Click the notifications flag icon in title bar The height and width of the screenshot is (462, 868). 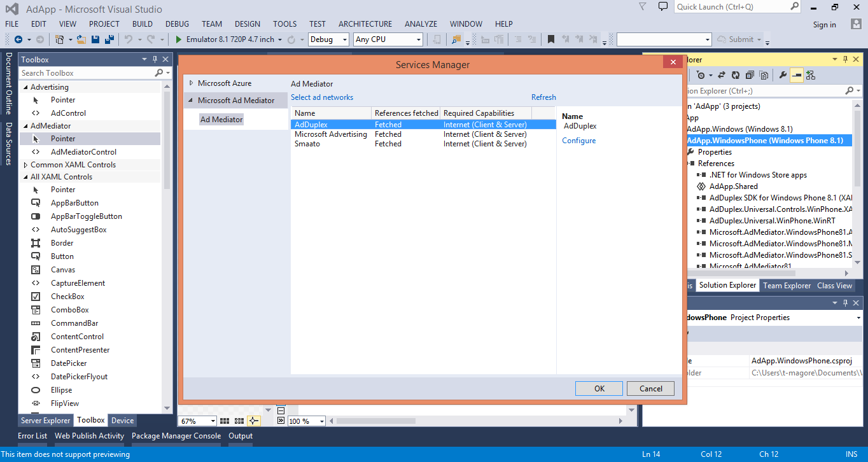pos(643,7)
